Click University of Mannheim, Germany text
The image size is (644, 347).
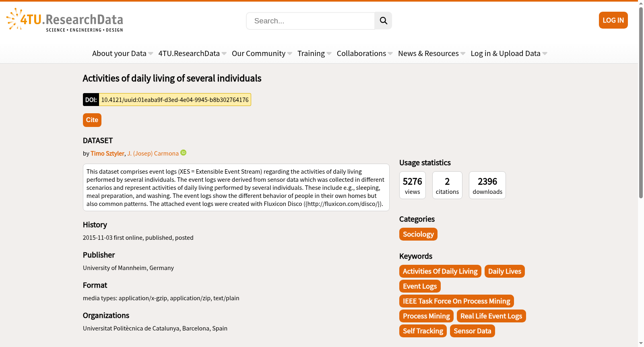point(128,268)
